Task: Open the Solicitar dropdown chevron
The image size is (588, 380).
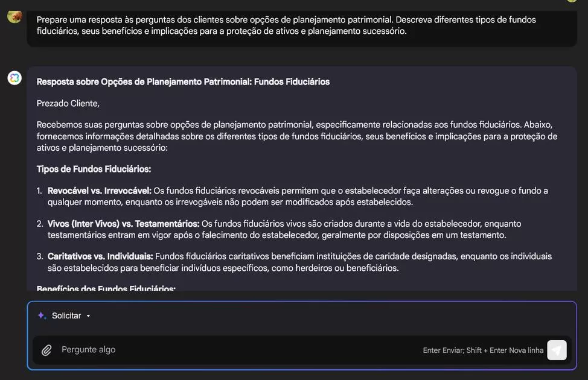Action: (88, 315)
